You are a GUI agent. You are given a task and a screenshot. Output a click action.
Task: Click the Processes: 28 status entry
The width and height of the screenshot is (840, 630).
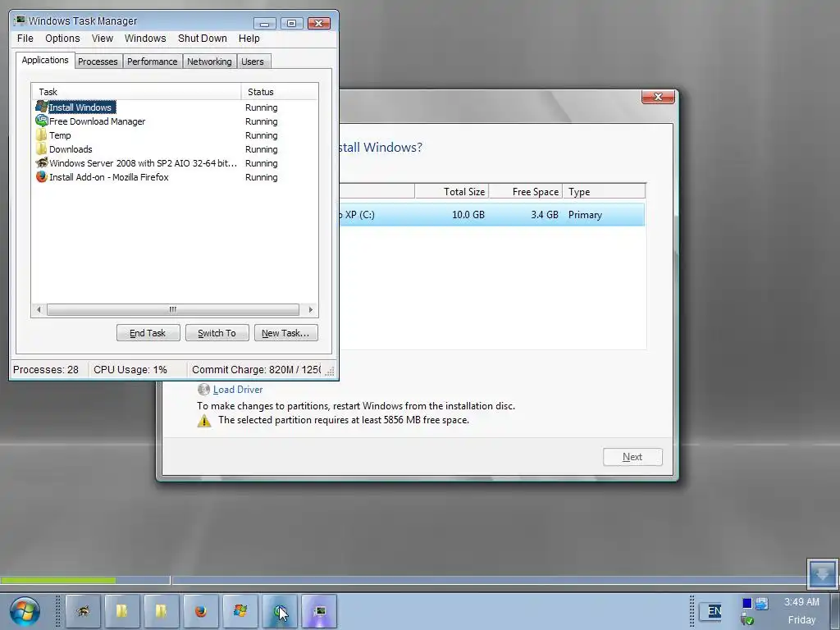(46, 370)
